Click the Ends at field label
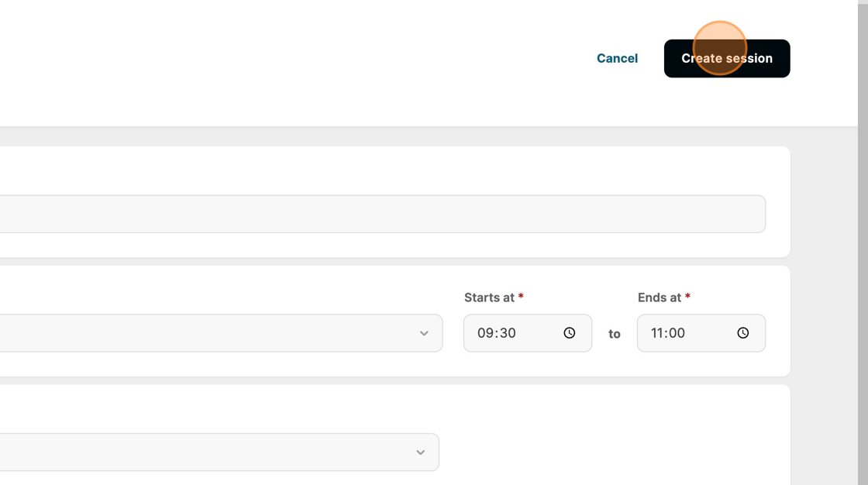 coord(659,298)
